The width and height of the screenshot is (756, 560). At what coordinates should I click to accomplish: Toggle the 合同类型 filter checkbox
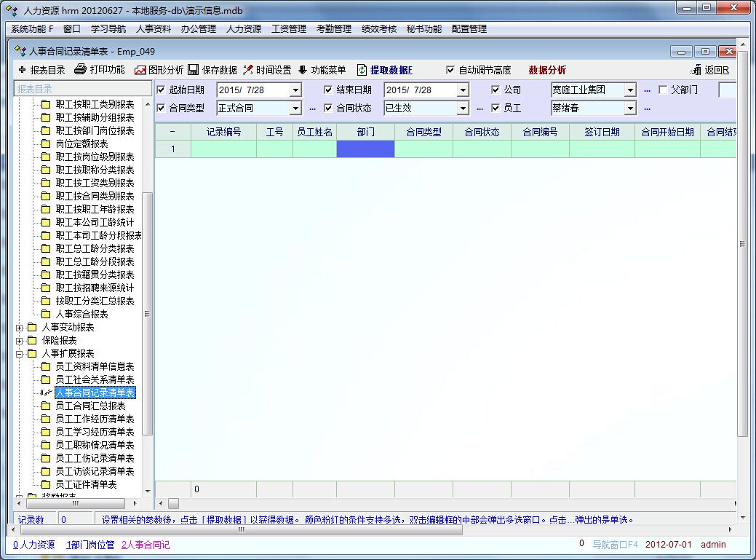[162, 108]
